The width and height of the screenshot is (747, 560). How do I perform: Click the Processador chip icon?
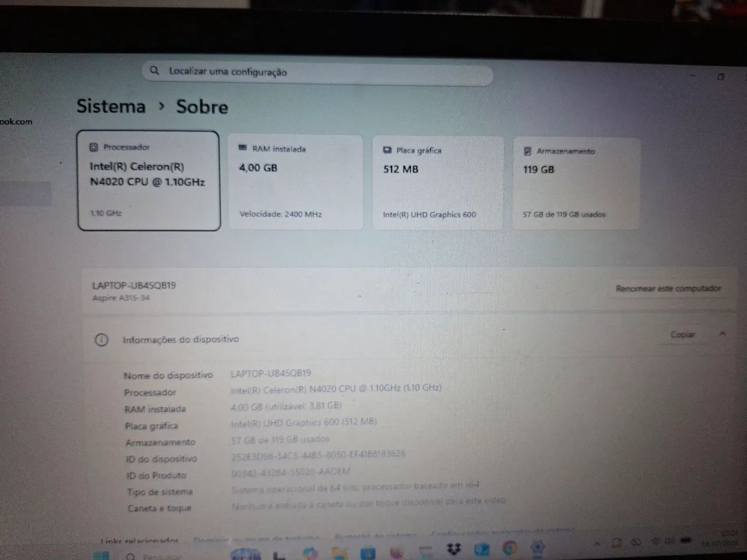[x=93, y=147]
